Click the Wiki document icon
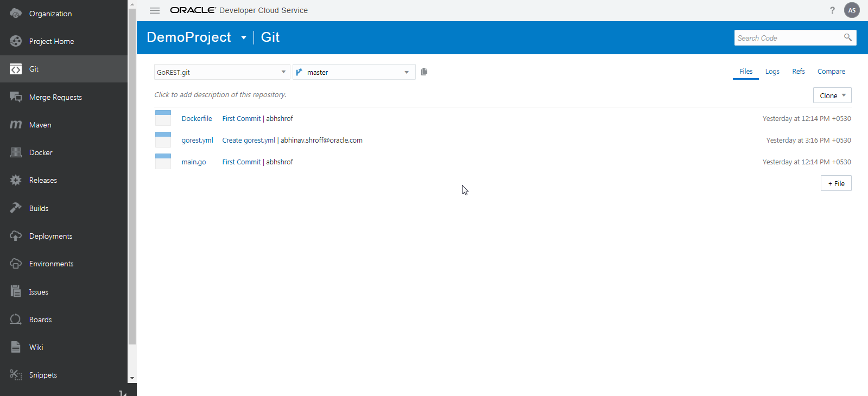This screenshot has height=396, width=868. [16, 347]
